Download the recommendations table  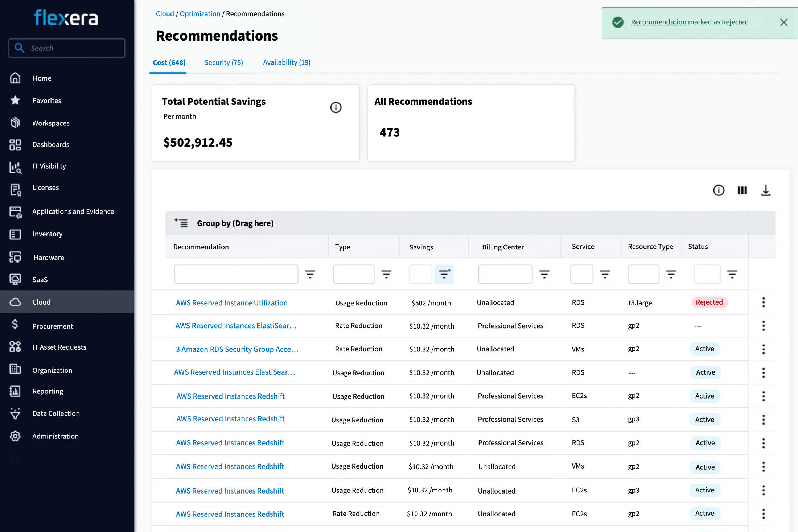[x=766, y=190]
